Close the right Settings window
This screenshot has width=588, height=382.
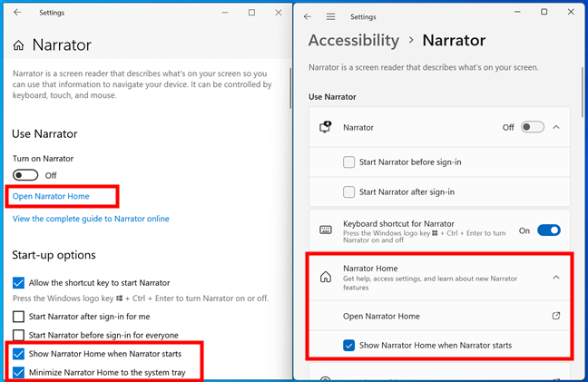(x=571, y=12)
